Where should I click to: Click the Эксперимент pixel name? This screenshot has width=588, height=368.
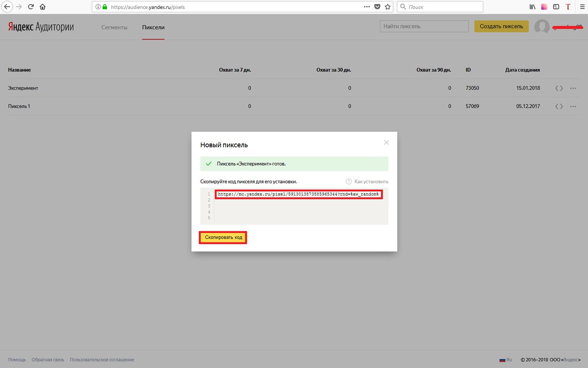23,88
